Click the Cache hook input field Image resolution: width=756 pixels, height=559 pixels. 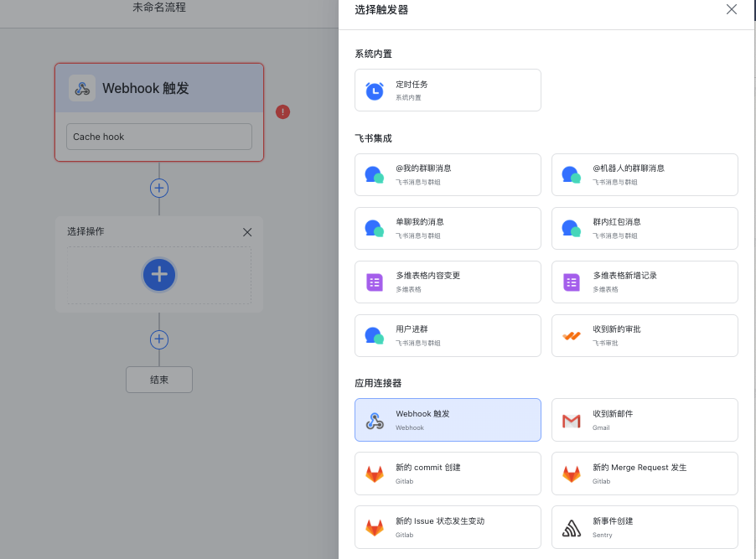(x=159, y=137)
